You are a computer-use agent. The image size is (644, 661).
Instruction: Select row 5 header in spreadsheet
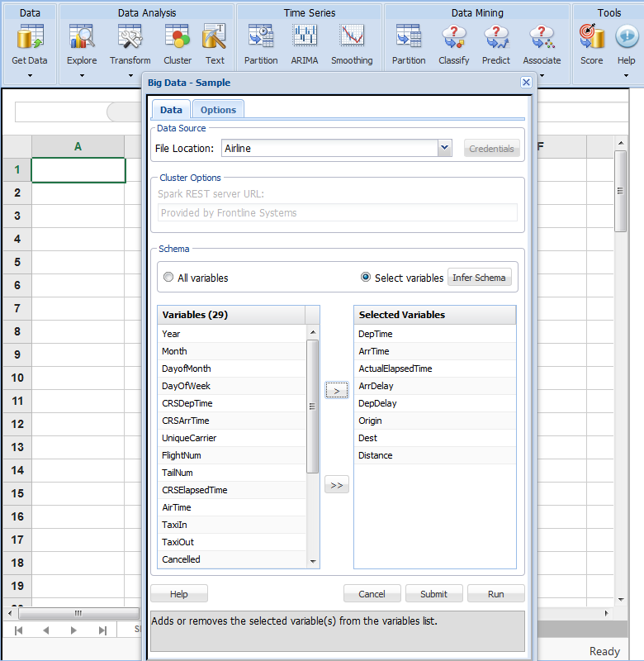(17, 262)
